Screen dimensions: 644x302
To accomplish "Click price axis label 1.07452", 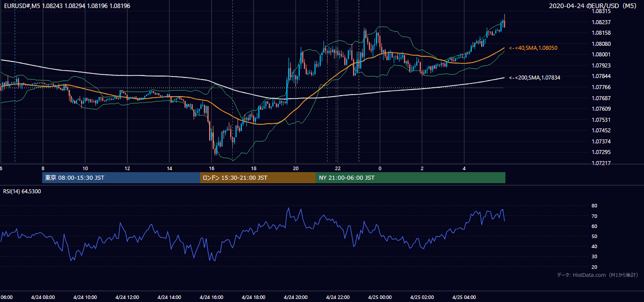I will point(602,130).
